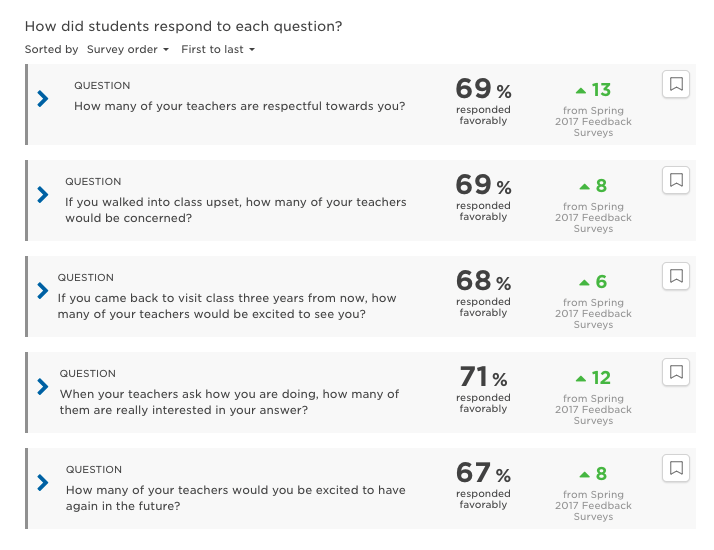Image resolution: width=714 pixels, height=550 pixels.
Task: Expand the respectful towards you question chevron
Action: tap(43, 98)
